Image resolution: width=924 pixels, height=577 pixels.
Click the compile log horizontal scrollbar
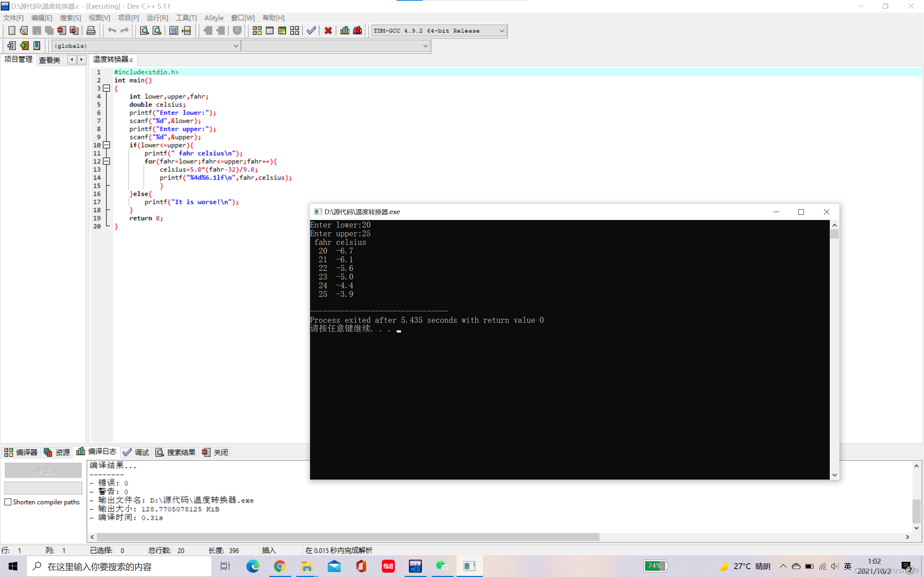348,537
